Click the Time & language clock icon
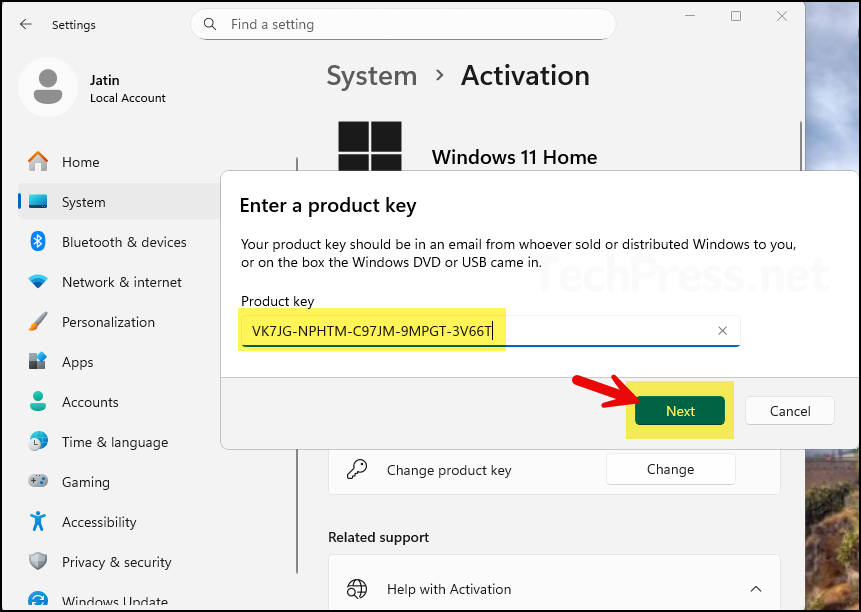This screenshot has width=861, height=612. coord(38,441)
